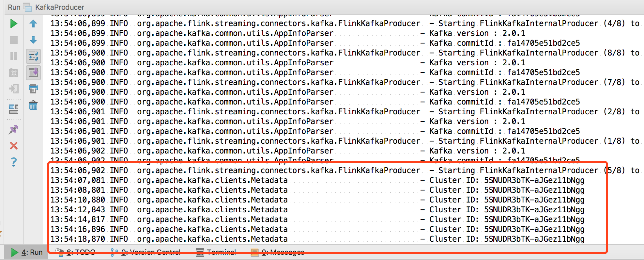Click the 13:54:07,081 Cluster ID log line
644x260 pixels.
point(317,180)
